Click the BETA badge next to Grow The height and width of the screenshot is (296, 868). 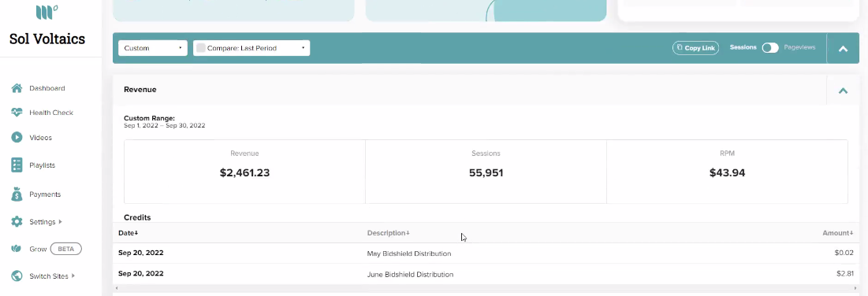click(x=66, y=249)
